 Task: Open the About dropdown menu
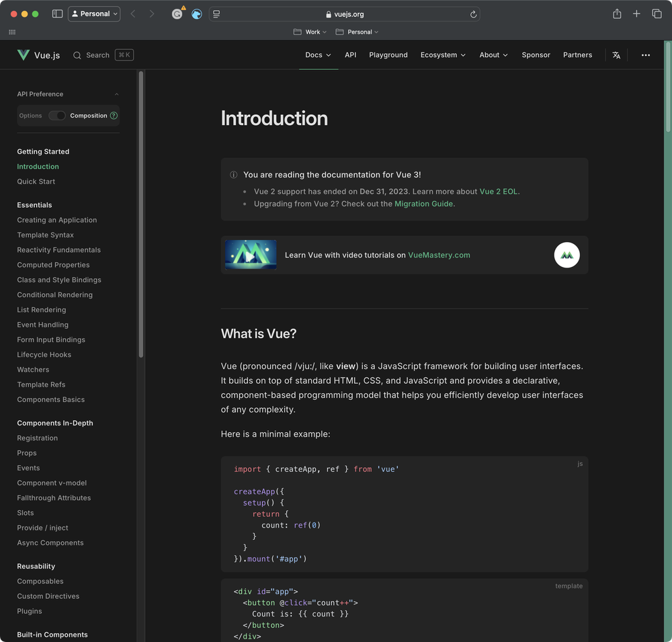click(493, 55)
